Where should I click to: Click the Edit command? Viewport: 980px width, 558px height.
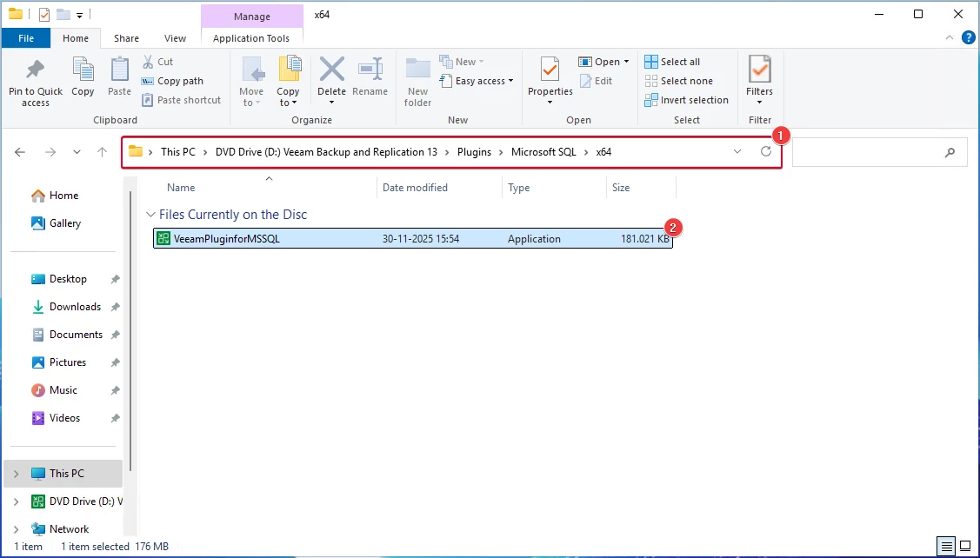tap(597, 81)
